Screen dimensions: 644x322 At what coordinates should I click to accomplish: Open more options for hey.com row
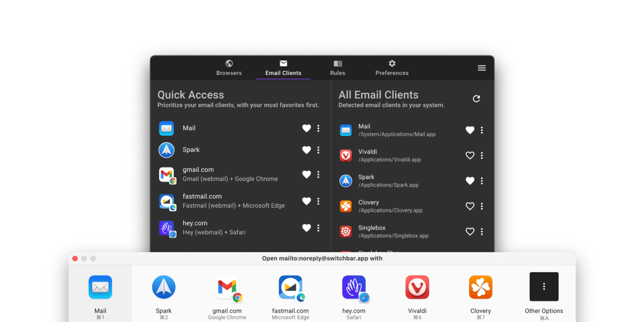pyautogui.click(x=318, y=228)
